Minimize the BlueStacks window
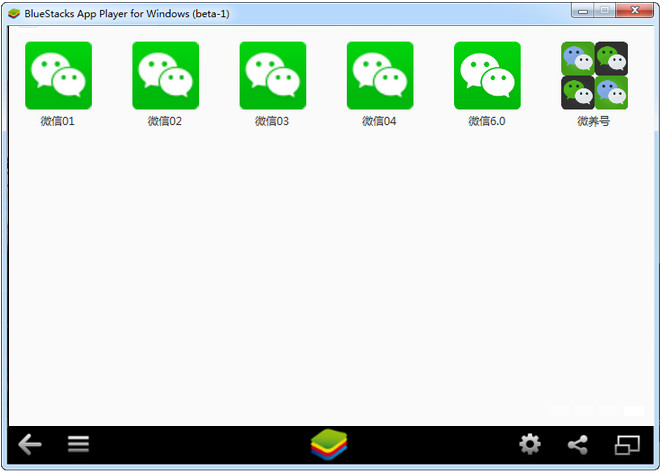Screen dimensions: 660x472 tap(583, 11)
